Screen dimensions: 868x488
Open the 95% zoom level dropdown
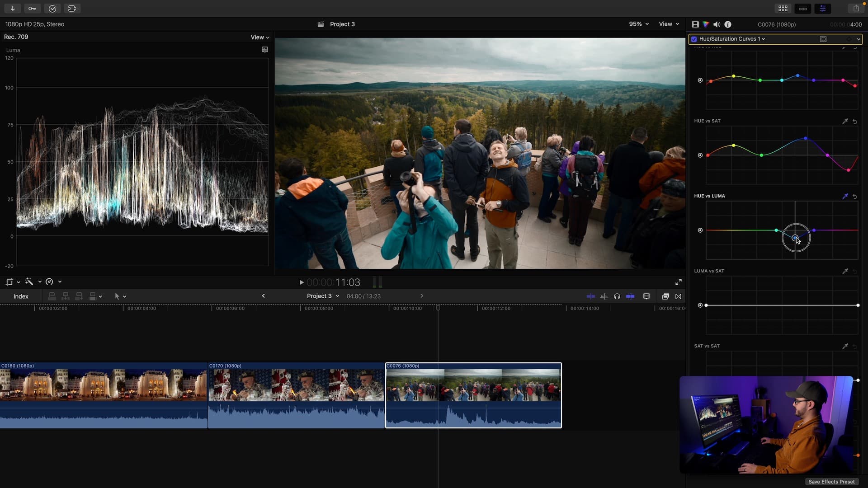pos(639,24)
